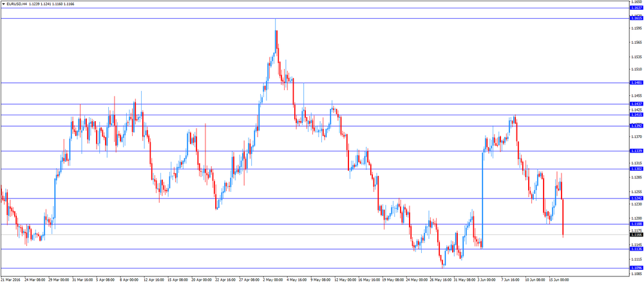
Task: Click the EURUSD,H4 chart title text
Action: pos(17,4)
